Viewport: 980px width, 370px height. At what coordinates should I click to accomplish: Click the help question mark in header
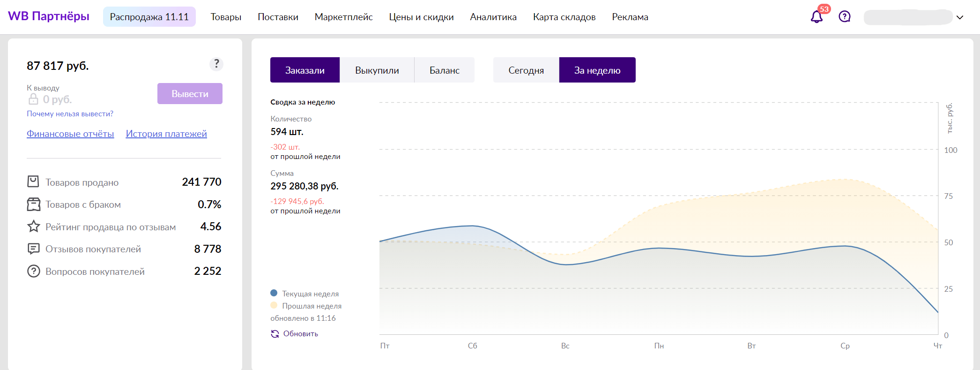point(845,17)
